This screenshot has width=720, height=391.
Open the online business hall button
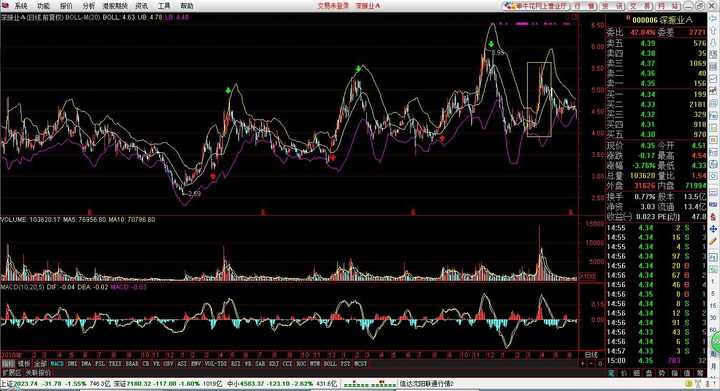(x=536, y=6)
